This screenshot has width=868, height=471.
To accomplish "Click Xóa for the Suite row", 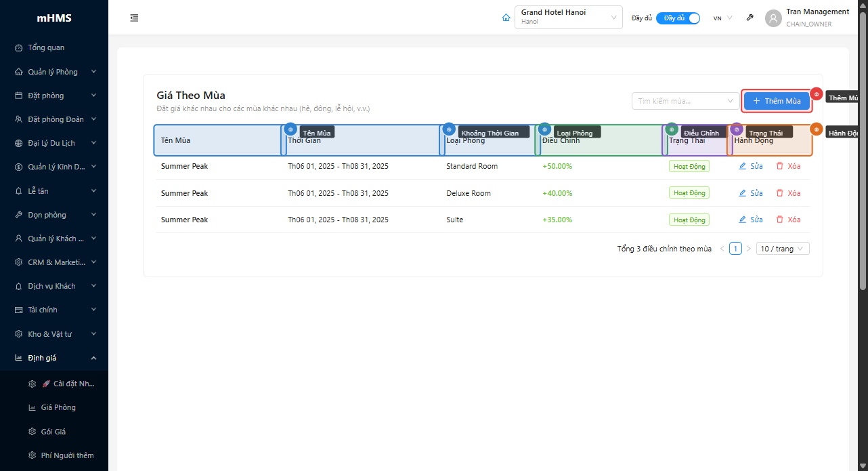I will click(788, 220).
